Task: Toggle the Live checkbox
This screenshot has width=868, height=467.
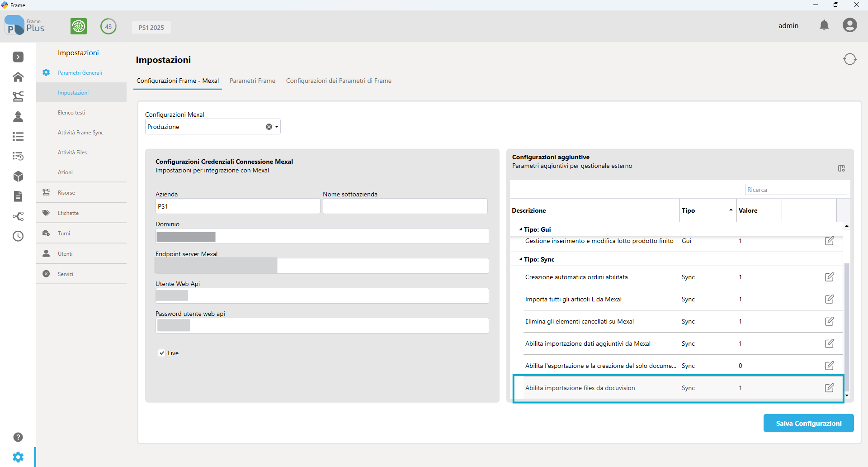Action: (x=162, y=353)
